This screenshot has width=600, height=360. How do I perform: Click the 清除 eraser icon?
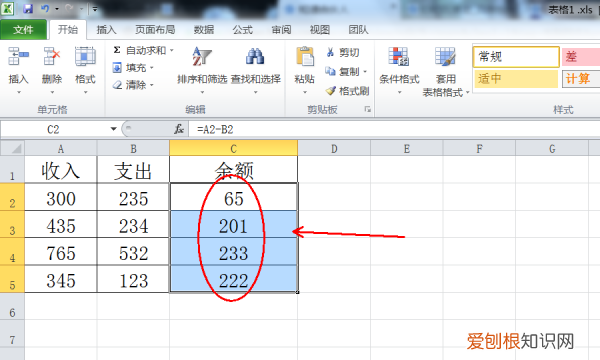coord(117,85)
